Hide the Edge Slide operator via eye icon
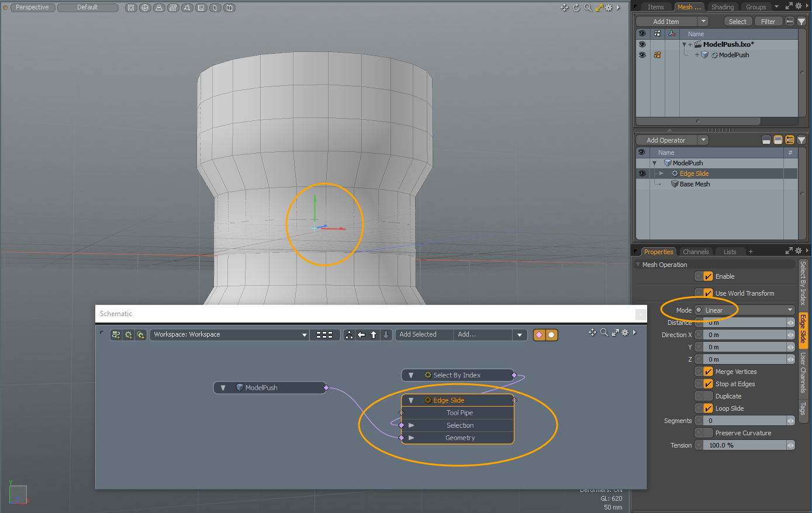This screenshot has height=513, width=812. click(x=642, y=174)
